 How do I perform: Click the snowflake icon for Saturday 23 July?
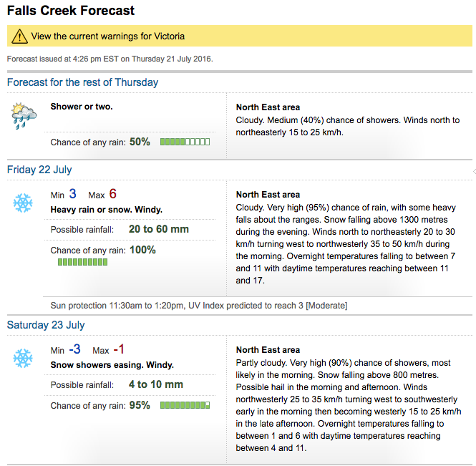[x=23, y=358]
